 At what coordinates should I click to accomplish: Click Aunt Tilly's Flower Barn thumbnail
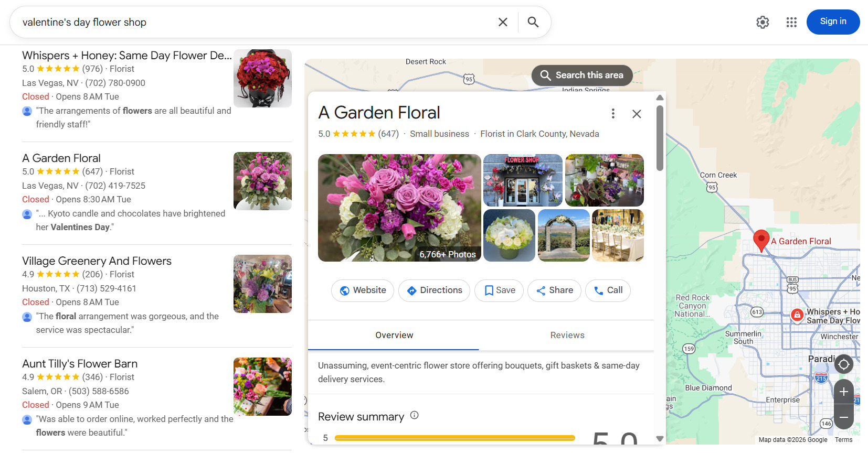point(262,386)
